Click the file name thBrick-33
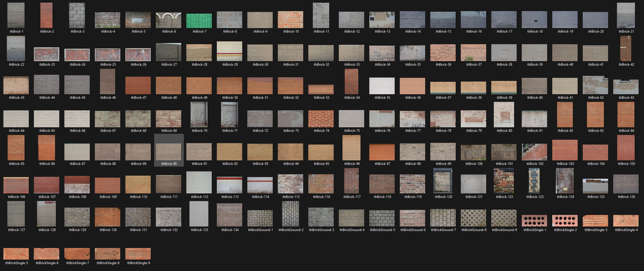This screenshot has width=644, height=271. (x=352, y=64)
